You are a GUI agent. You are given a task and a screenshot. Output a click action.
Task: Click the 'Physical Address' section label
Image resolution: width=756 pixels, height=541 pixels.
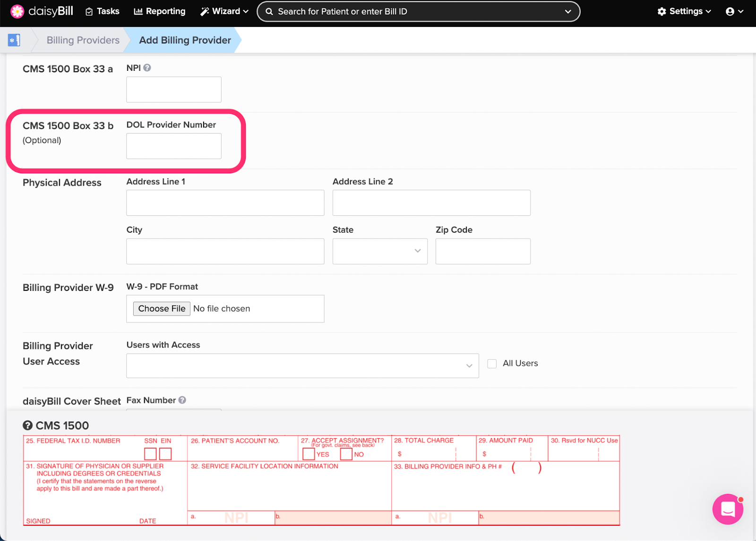[62, 183]
